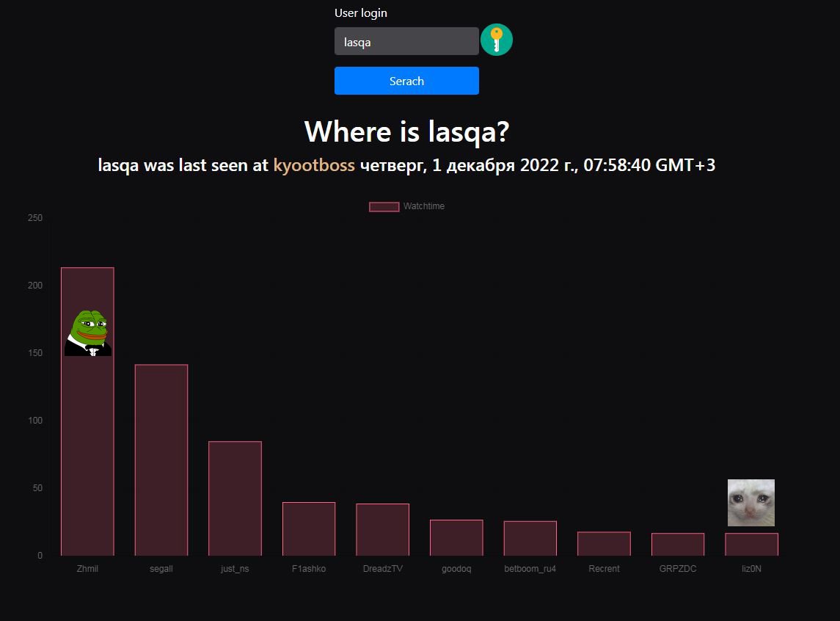Click the Pepe frog image
Viewport: 840px width, 621px height.
click(x=87, y=333)
